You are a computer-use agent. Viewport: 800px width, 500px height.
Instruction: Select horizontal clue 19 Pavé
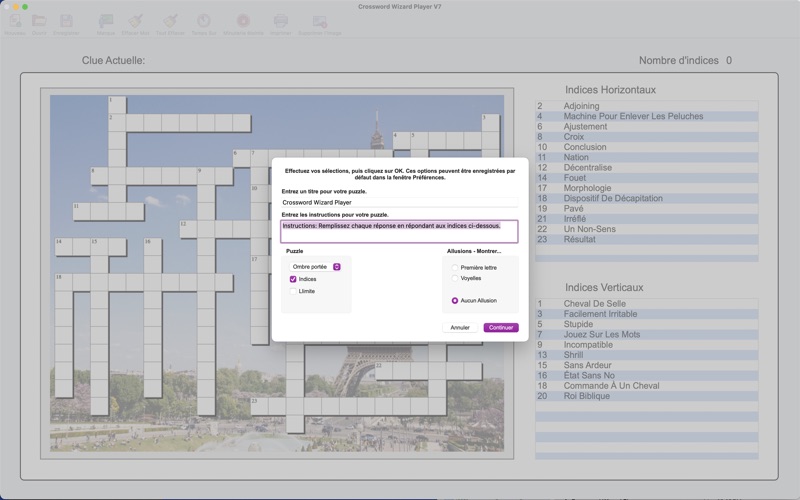[x=646, y=208]
